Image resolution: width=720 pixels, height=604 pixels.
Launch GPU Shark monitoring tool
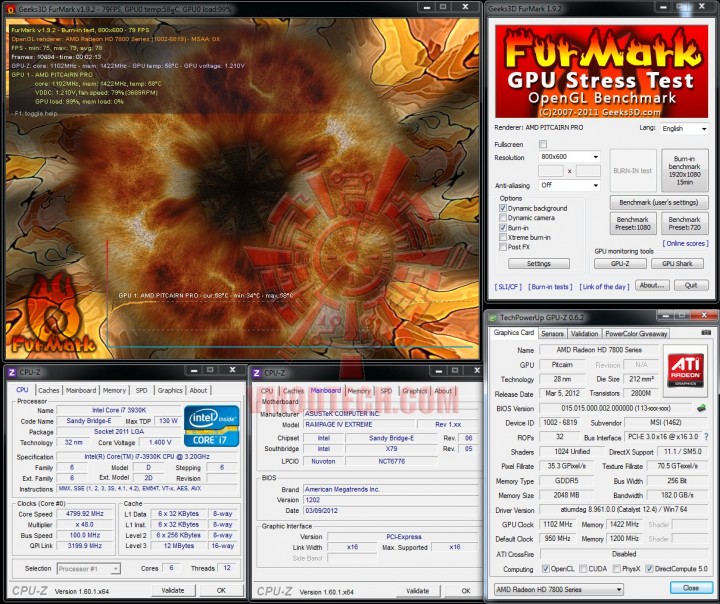tap(677, 264)
